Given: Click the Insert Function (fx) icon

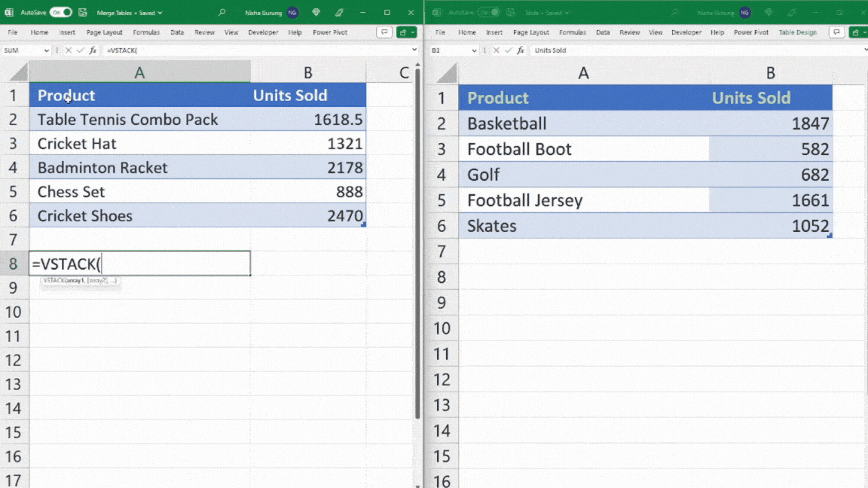Looking at the screenshot, I should [x=92, y=50].
